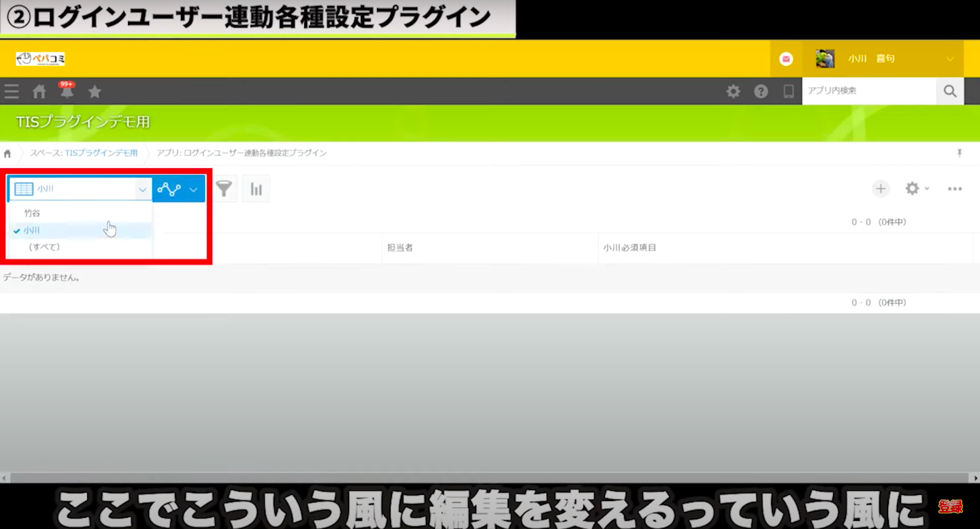Image resolution: width=980 pixels, height=529 pixels.
Task: Select the (すべて) view option
Action: [x=44, y=247]
